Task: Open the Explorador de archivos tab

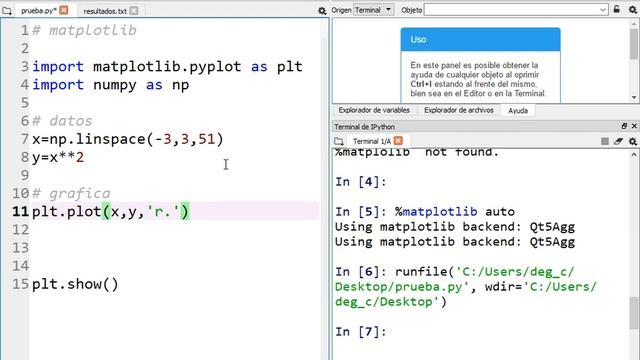Action: [x=459, y=110]
